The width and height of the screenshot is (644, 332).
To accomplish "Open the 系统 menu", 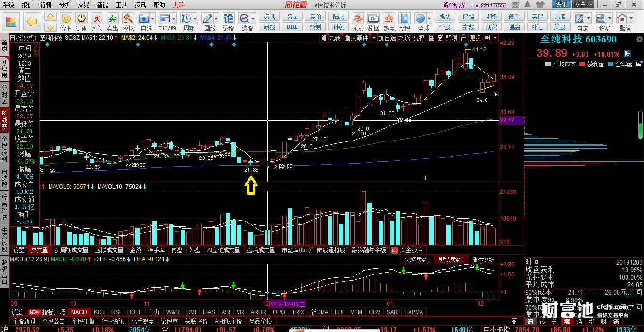I will [8, 5].
